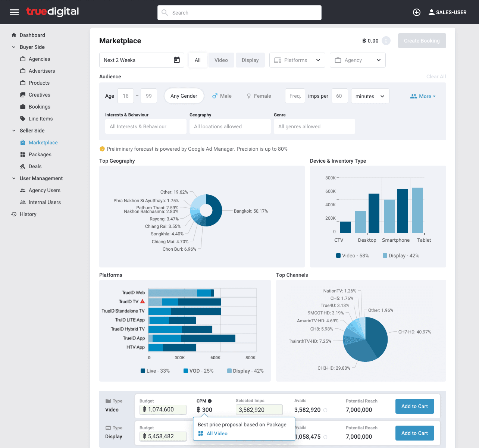Select the Display inventory tab
The image size is (479, 448).
250,60
